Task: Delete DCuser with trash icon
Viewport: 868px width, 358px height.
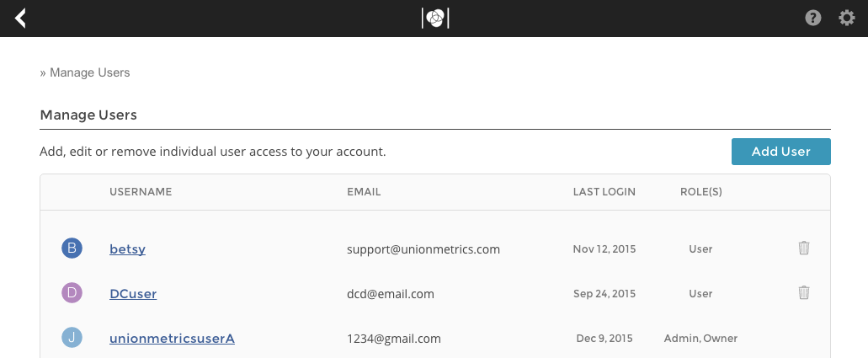Action: (804, 292)
